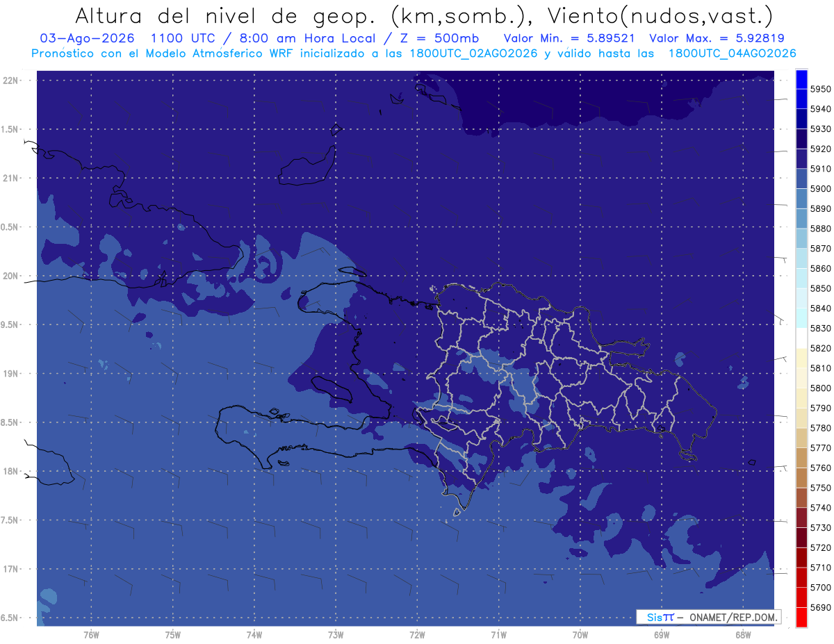
Task: Click the '75W' longitude label
Action: click(173, 634)
